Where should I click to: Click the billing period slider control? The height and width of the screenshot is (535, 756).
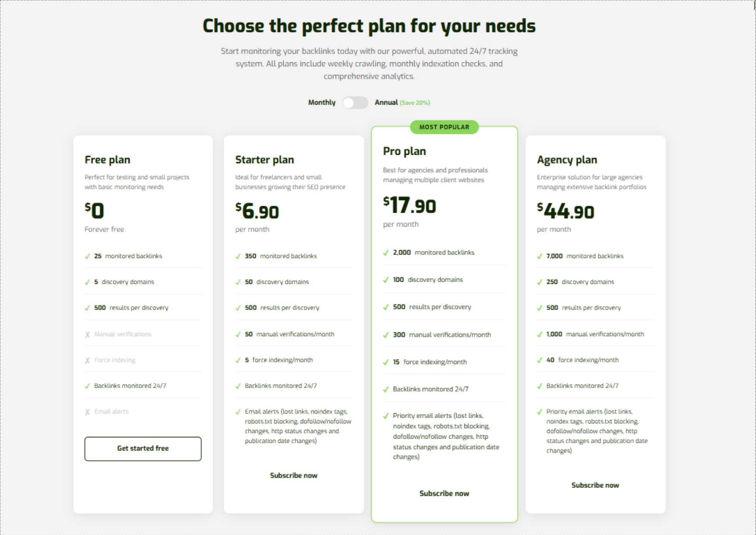click(x=355, y=102)
